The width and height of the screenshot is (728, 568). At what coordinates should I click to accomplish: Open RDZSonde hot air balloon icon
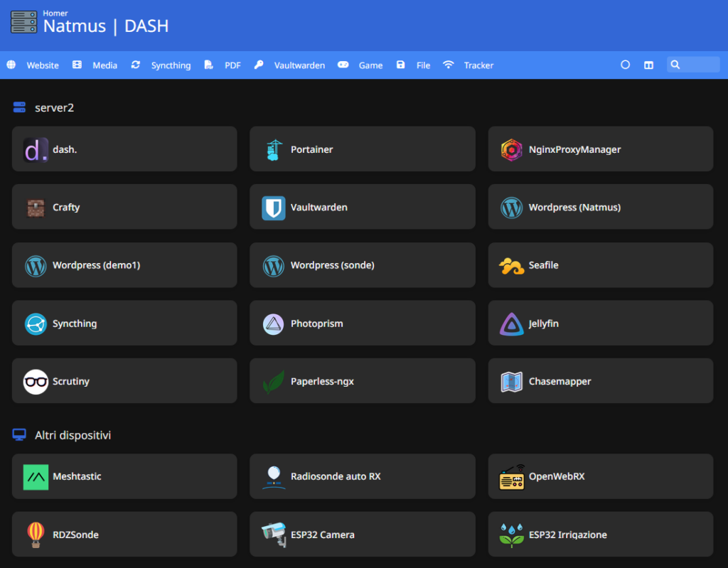coord(36,535)
